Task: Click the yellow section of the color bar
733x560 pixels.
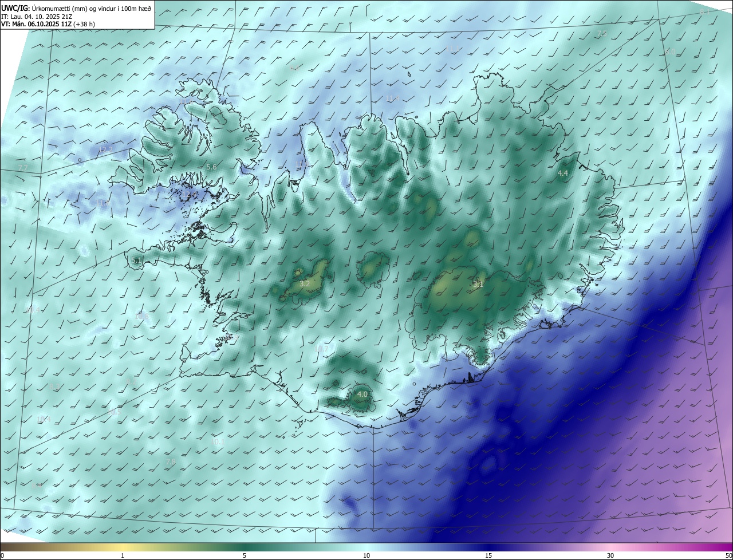Action: coord(123,547)
